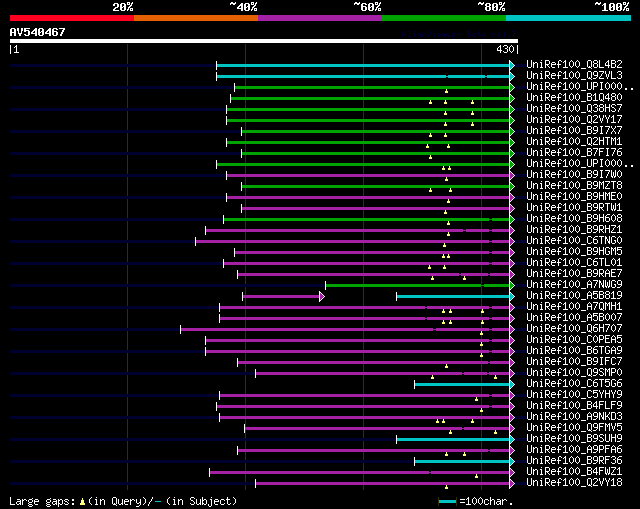Click the AV540467 query name

point(38,32)
